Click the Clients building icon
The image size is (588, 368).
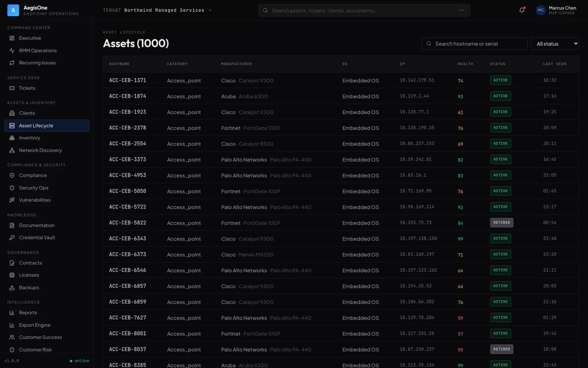[12, 113]
